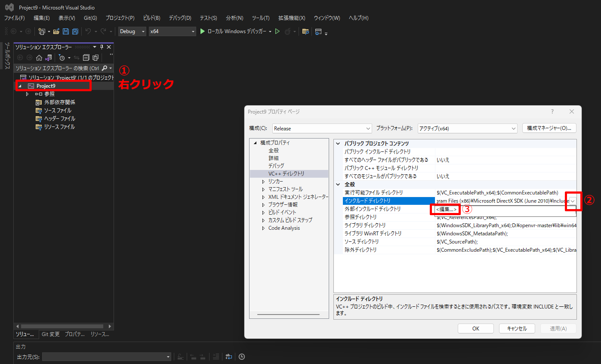Save the current file with the Save icon
The width and height of the screenshot is (601, 364).
point(66,31)
